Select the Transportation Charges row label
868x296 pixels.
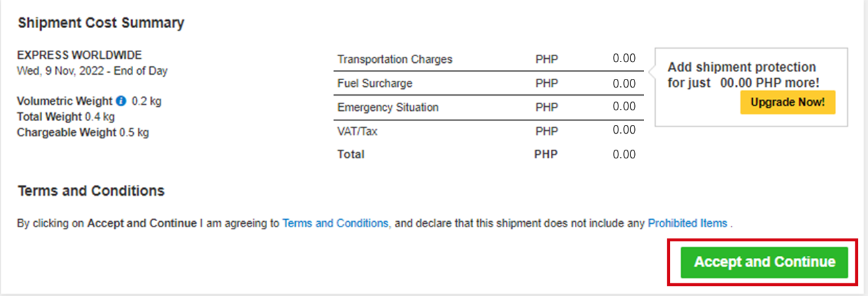click(395, 59)
